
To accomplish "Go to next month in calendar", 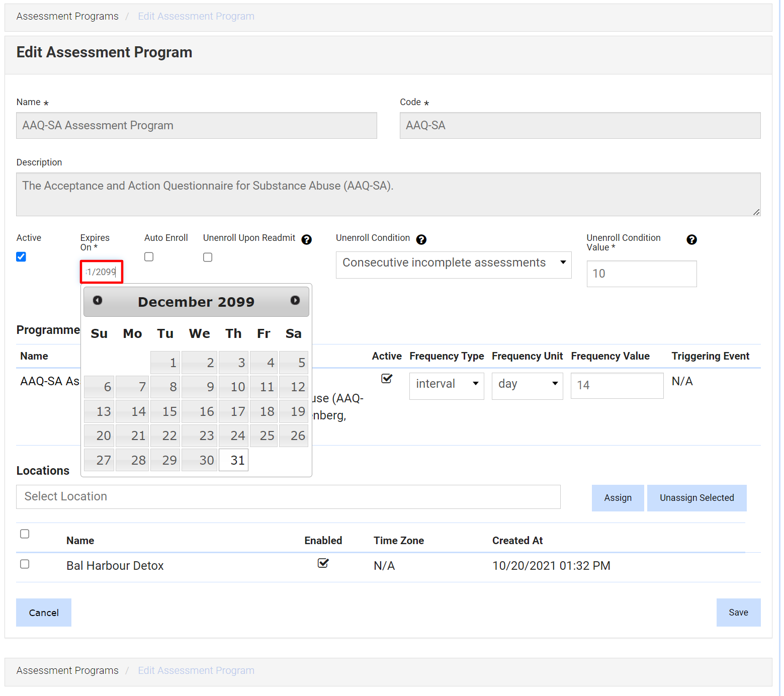I will 295,300.
